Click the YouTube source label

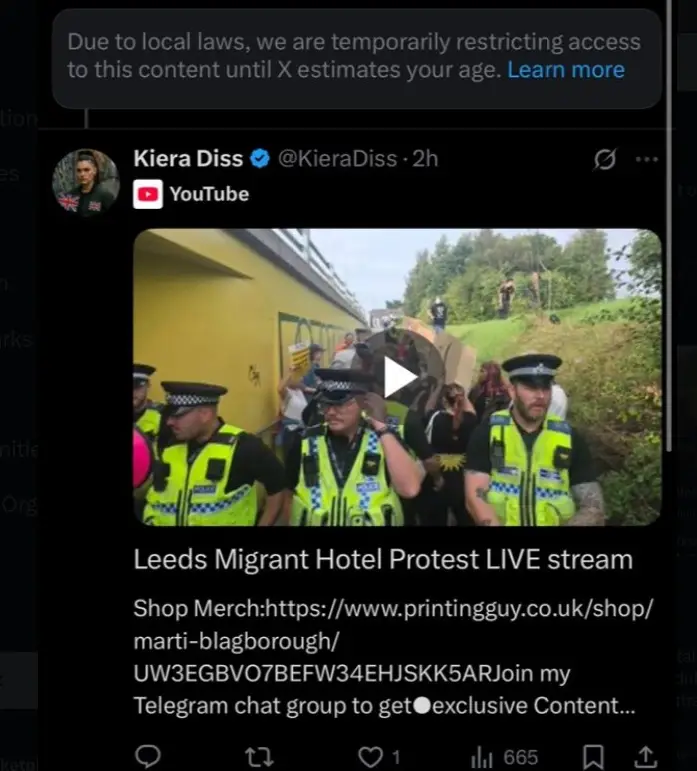click(x=208, y=194)
